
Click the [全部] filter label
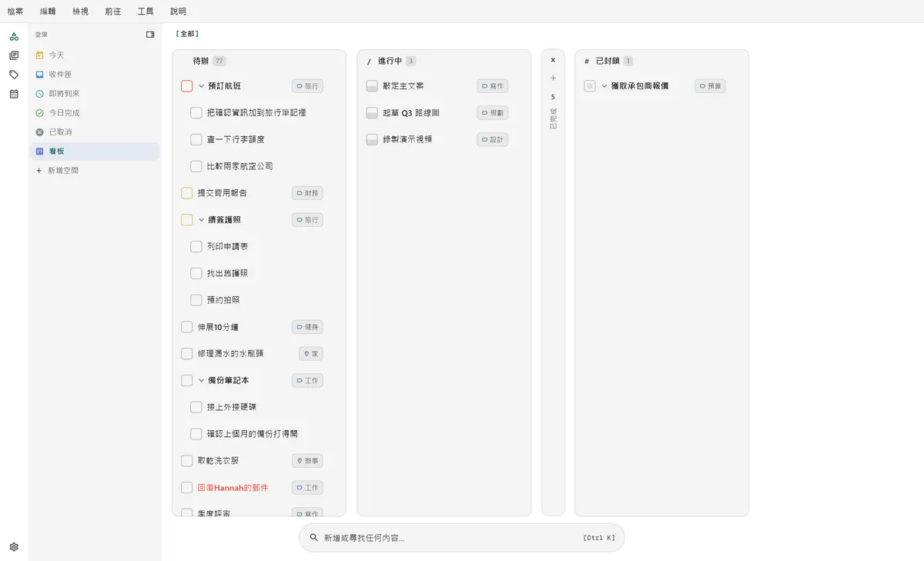point(187,34)
